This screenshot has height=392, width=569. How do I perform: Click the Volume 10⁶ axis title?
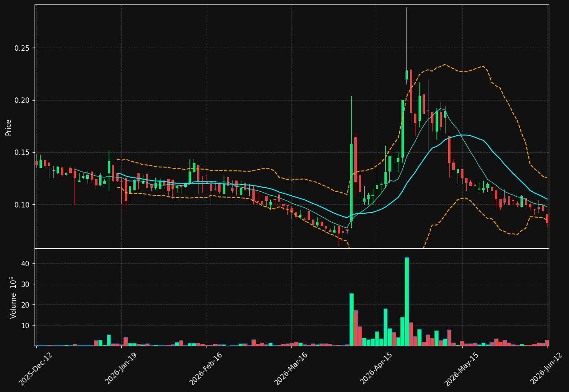click(x=13, y=297)
